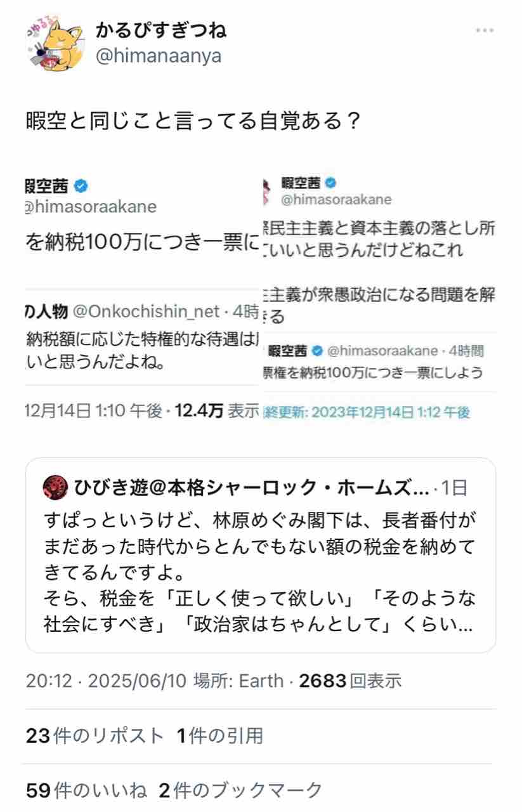522x812 pixels.
Task: Open the fox avatar profile picture
Action: [56, 44]
